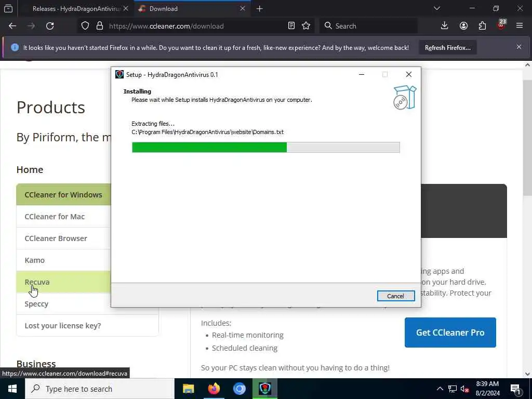
Task: Open the Firefox View icon in tab bar
Action: [x=8, y=9]
